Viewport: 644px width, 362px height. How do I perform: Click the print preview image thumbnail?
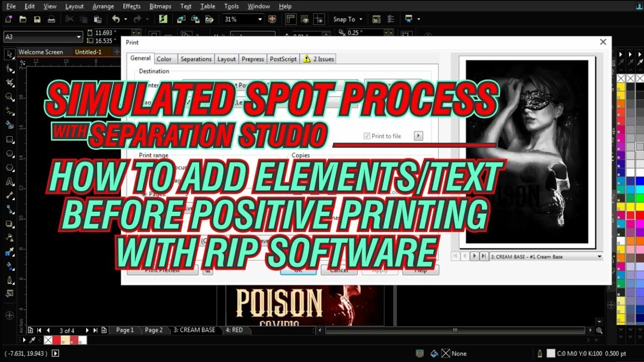[x=527, y=152]
